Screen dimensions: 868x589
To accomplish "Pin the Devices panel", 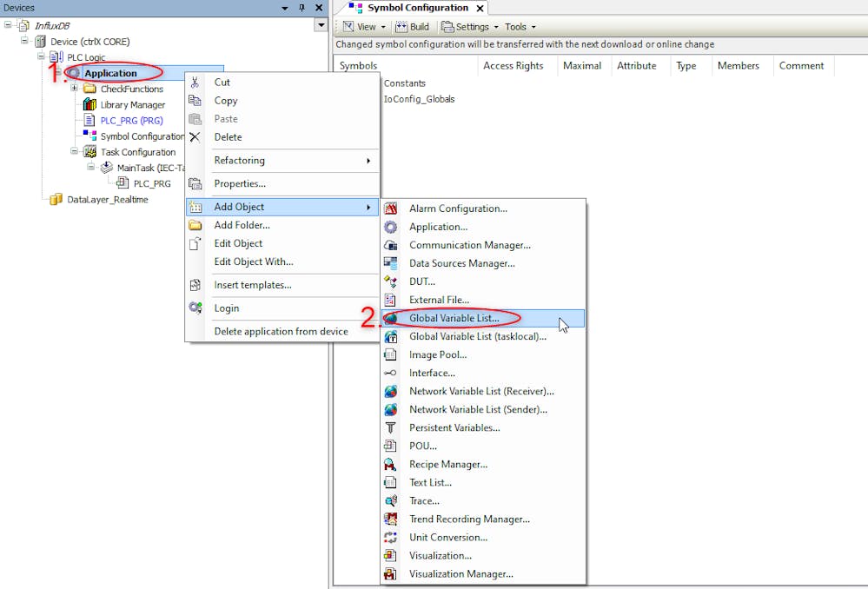I will (301, 8).
